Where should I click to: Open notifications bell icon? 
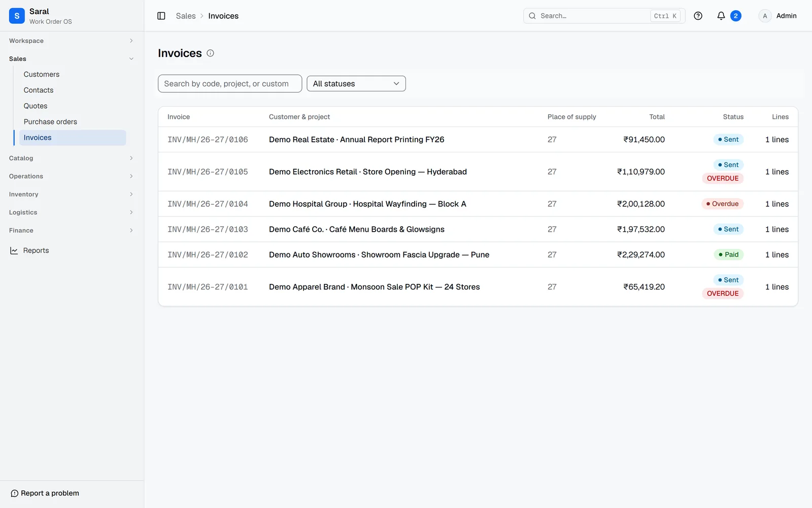tap(721, 16)
